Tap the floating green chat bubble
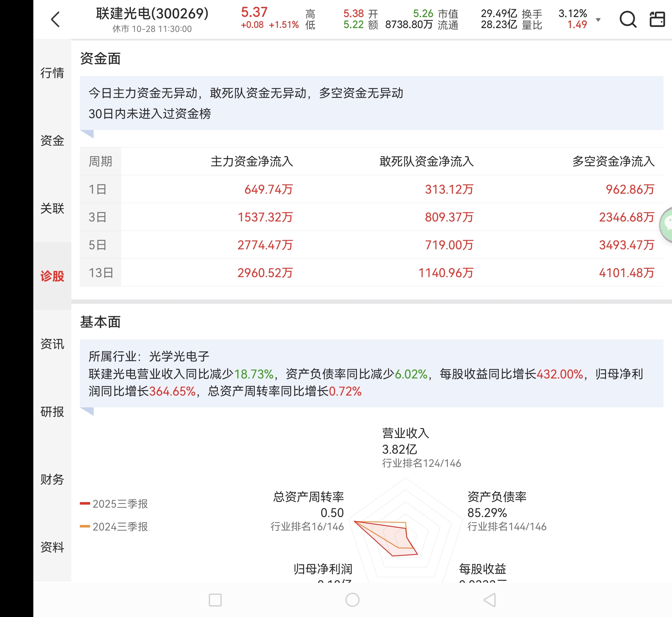672x617 pixels. pyautogui.click(x=667, y=224)
